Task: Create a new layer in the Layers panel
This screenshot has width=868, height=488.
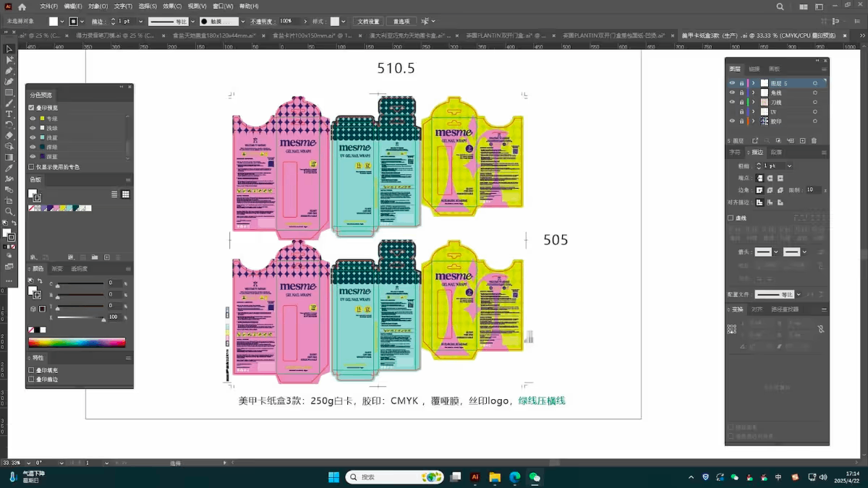Action: click(x=803, y=140)
